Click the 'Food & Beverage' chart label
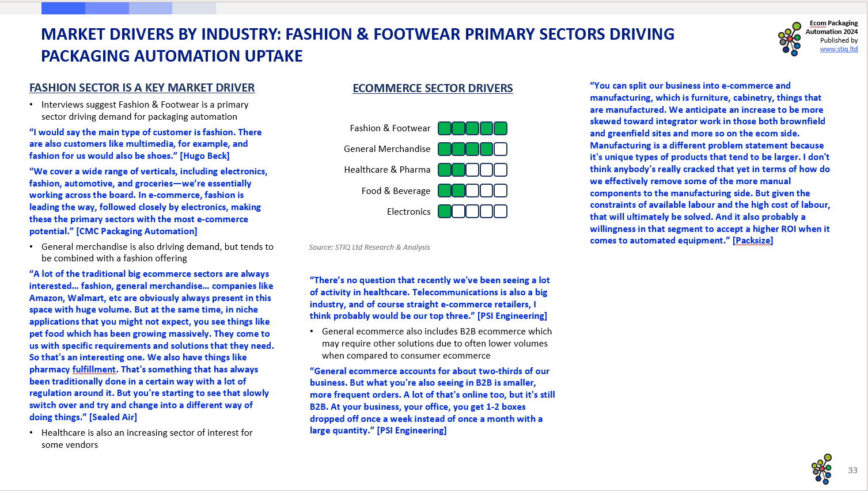 (x=396, y=191)
